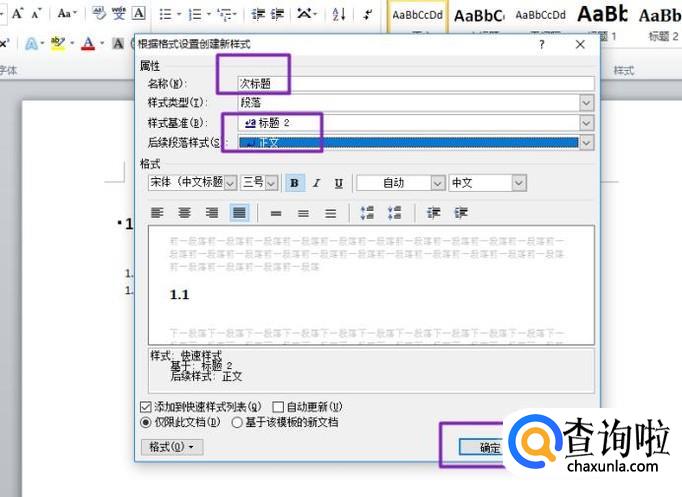Image resolution: width=682 pixels, height=497 pixels.
Task: Select 仅限此文档 radio option
Action: 147,422
